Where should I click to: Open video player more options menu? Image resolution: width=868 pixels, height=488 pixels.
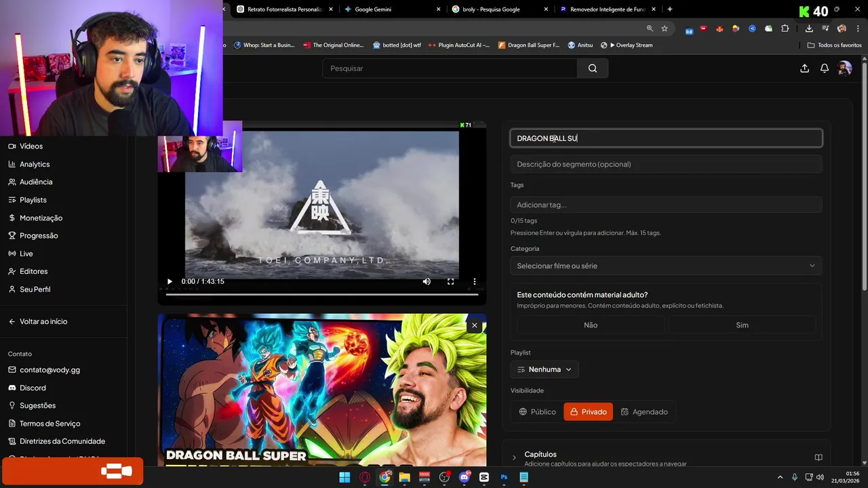pyautogui.click(x=475, y=281)
